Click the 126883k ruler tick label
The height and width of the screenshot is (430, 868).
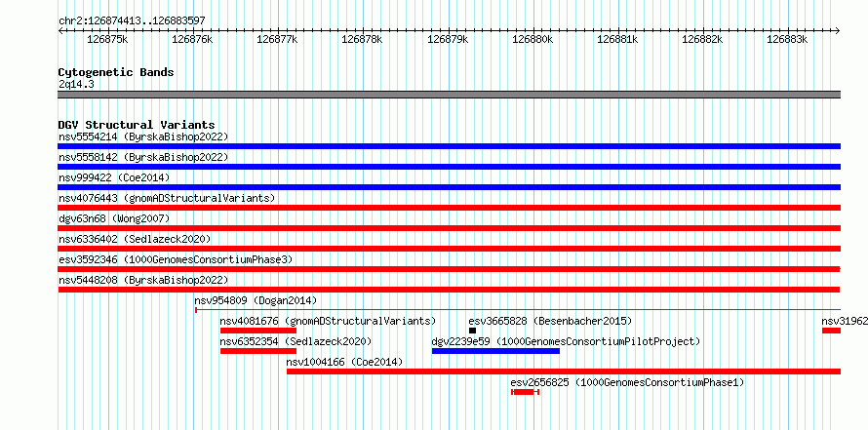point(787,40)
